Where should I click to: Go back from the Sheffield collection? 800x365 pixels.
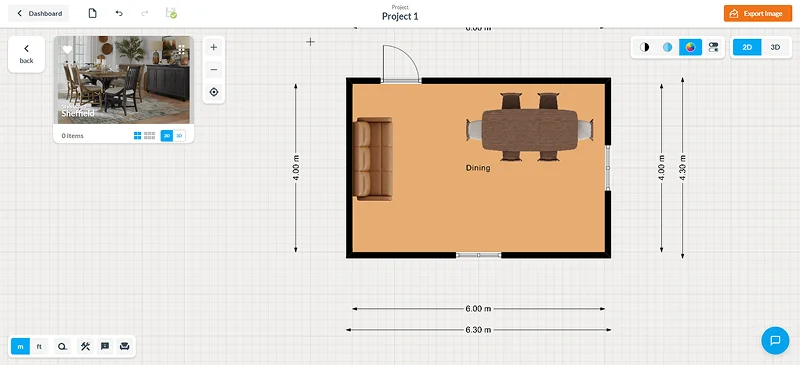tap(27, 54)
